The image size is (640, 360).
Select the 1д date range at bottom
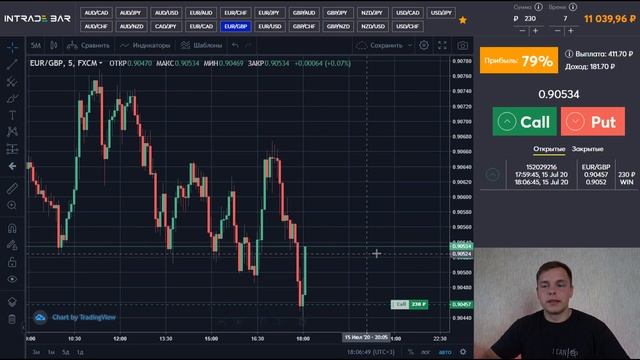pos(80,352)
